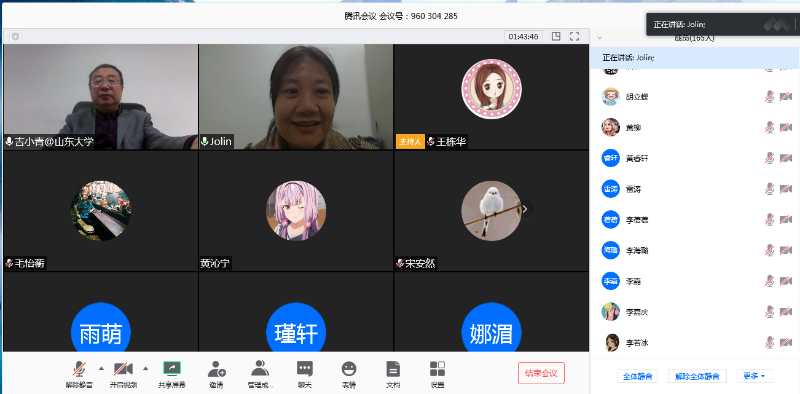The height and width of the screenshot is (394, 800).
Task: Enter fullscreen with the expand icon
Action: click(574, 36)
